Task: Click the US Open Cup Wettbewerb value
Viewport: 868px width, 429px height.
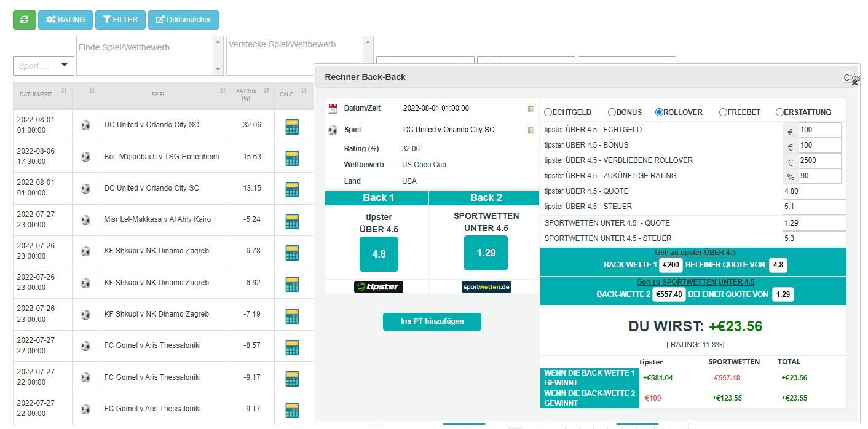Action: pyautogui.click(x=424, y=165)
